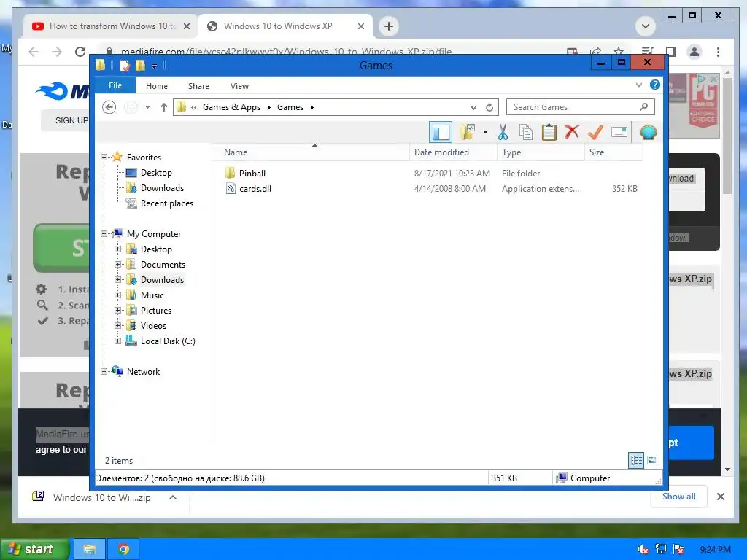Collapse the My Computer tree node

(x=104, y=234)
